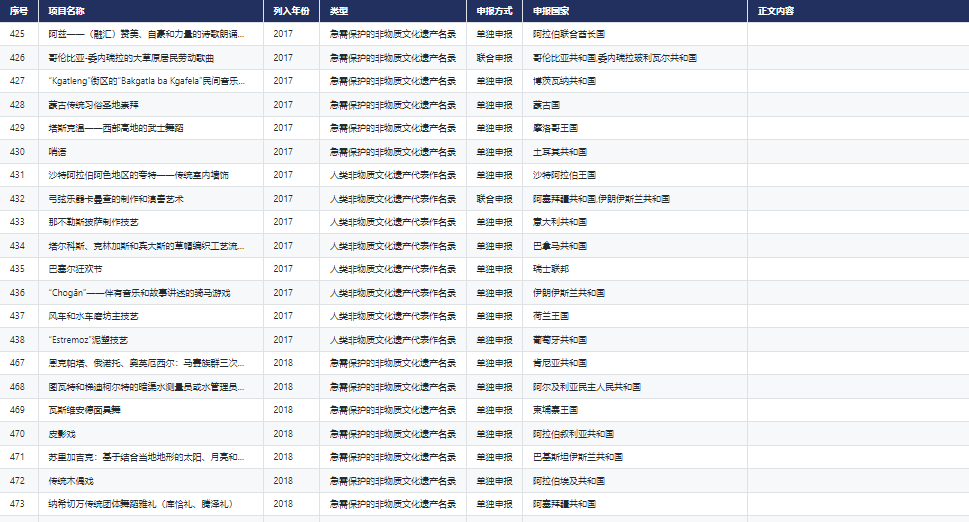Select the 2018 year cell in row 472

pos(283,481)
